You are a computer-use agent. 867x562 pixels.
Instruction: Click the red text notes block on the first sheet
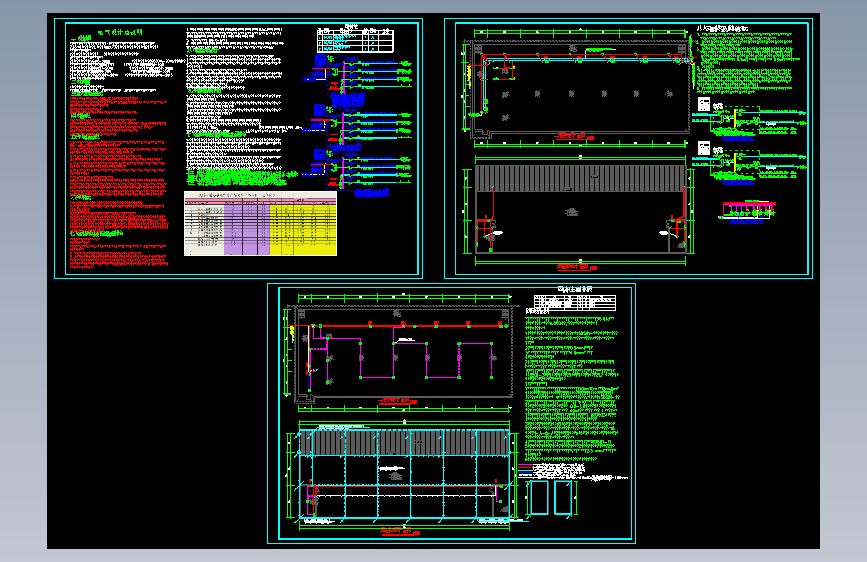pos(118,183)
